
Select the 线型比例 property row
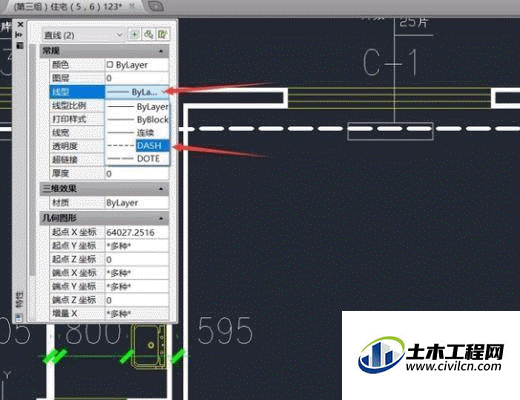77,106
